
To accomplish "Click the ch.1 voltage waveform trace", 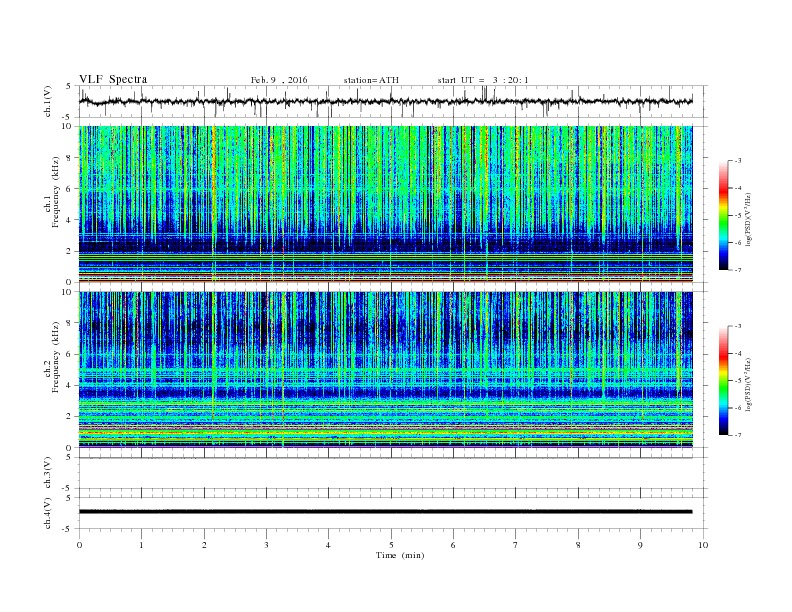I will coord(385,101).
